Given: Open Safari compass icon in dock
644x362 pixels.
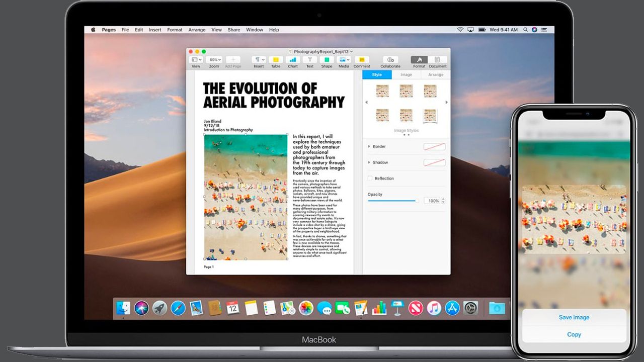Looking at the screenshot, I should pos(178,308).
